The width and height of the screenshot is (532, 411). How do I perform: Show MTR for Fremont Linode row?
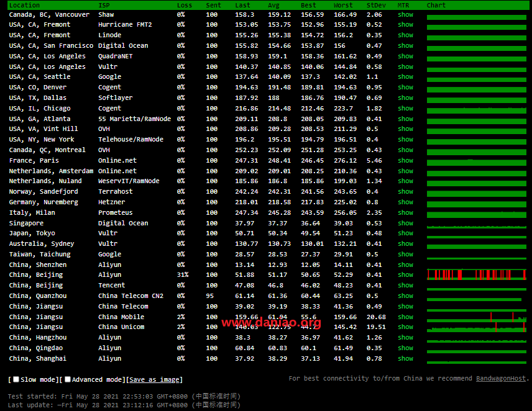point(405,35)
